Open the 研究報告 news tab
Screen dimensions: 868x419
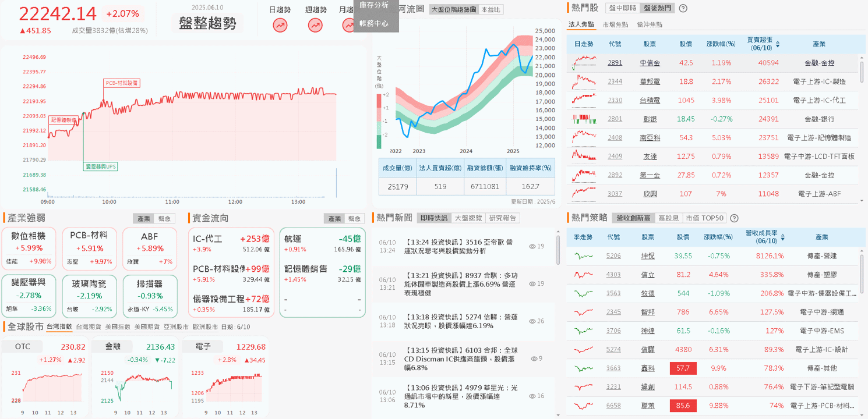tap(502, 218)
